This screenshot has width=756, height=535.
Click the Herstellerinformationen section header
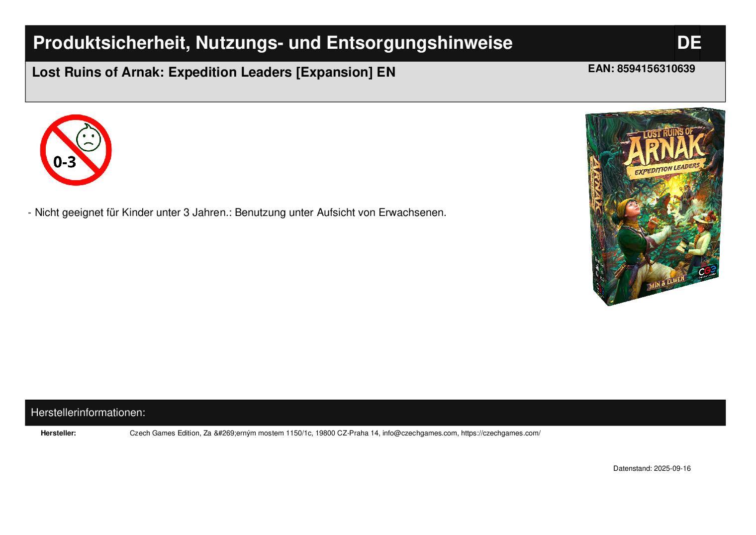88,413
